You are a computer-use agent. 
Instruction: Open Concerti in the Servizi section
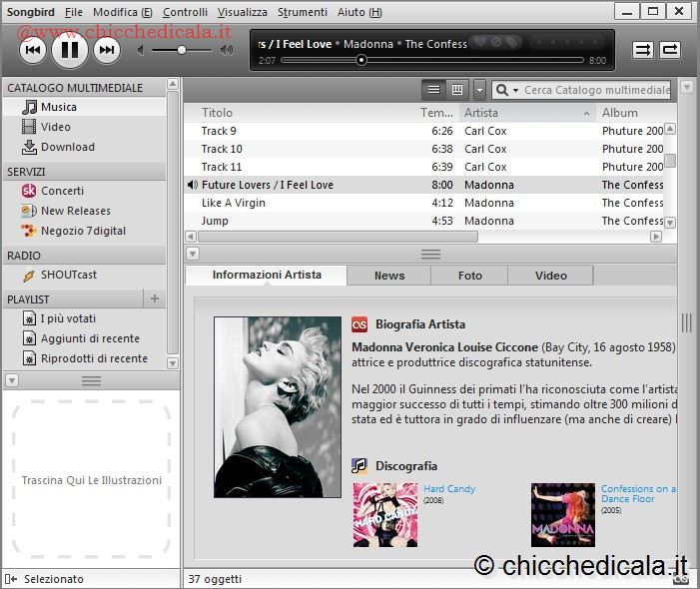pos(62,191)
